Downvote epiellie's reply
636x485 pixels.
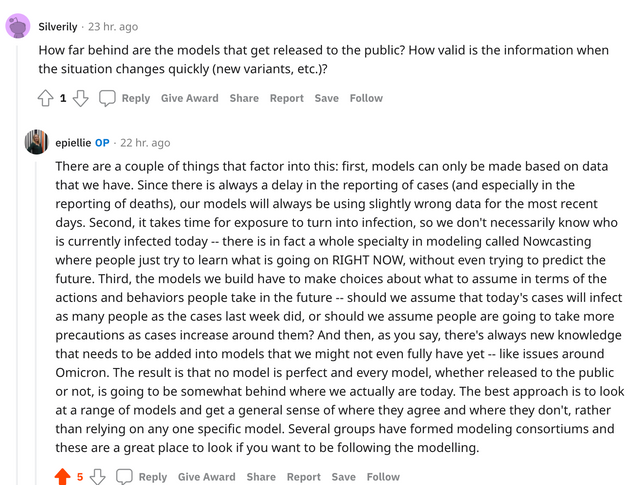(98, 477)
